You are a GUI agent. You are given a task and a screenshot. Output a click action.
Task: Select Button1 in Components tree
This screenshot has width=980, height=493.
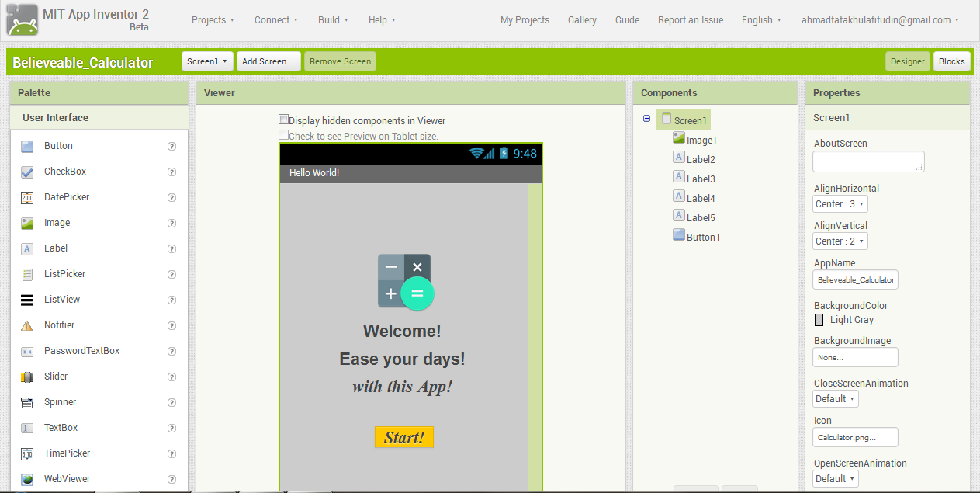coord(697,237)
